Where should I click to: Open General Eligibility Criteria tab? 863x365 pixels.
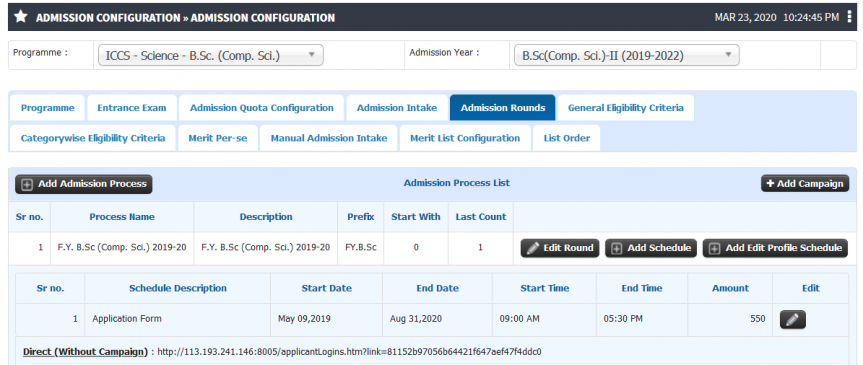(x=626, y=108)
